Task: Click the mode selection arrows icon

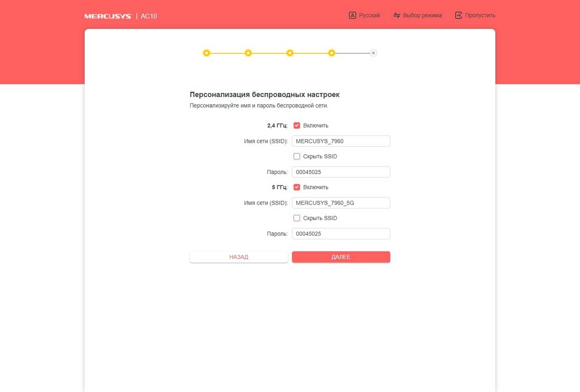Action: [397, 15]
